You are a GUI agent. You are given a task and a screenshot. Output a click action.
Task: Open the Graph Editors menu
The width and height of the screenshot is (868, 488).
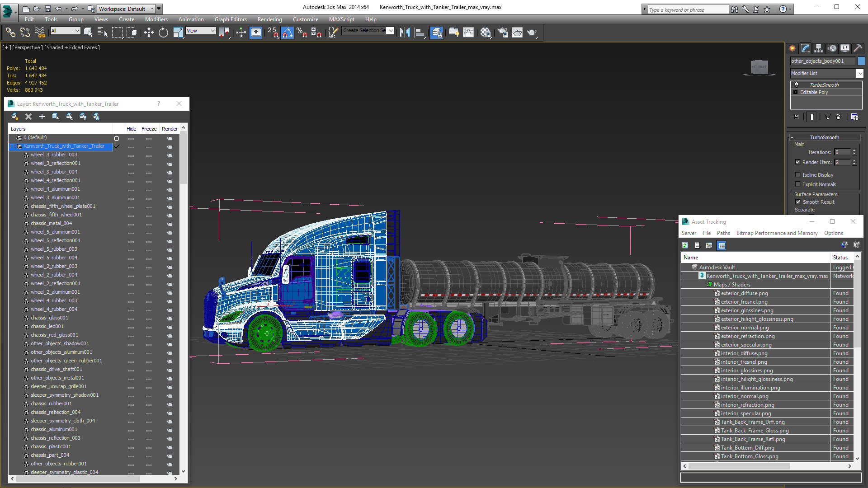231,19
